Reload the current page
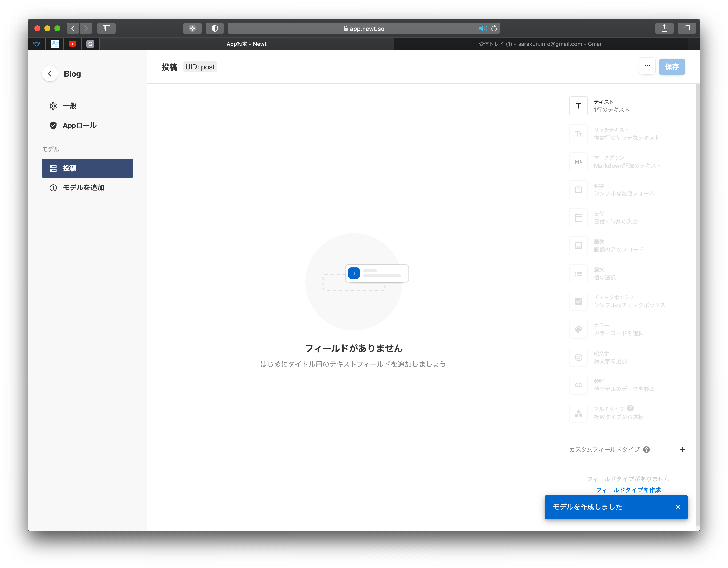The image size is (728, 568). [x=494, y=28]
